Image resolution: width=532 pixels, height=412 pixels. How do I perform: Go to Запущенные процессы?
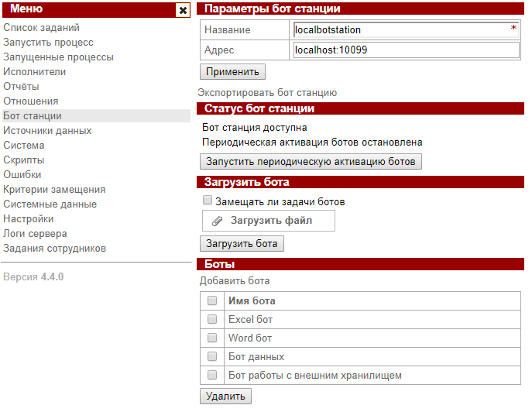(x=58, y=57)
